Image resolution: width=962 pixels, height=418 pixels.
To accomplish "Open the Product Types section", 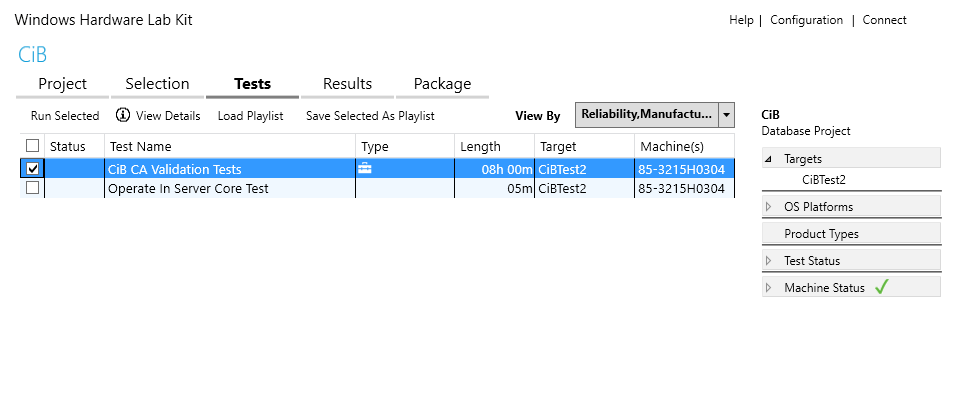I will point(851,234).
